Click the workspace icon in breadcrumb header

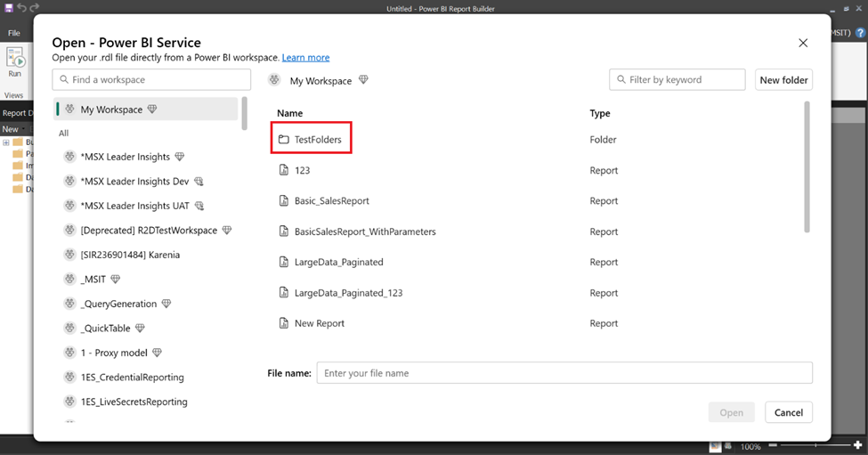[x=274, y=80]
